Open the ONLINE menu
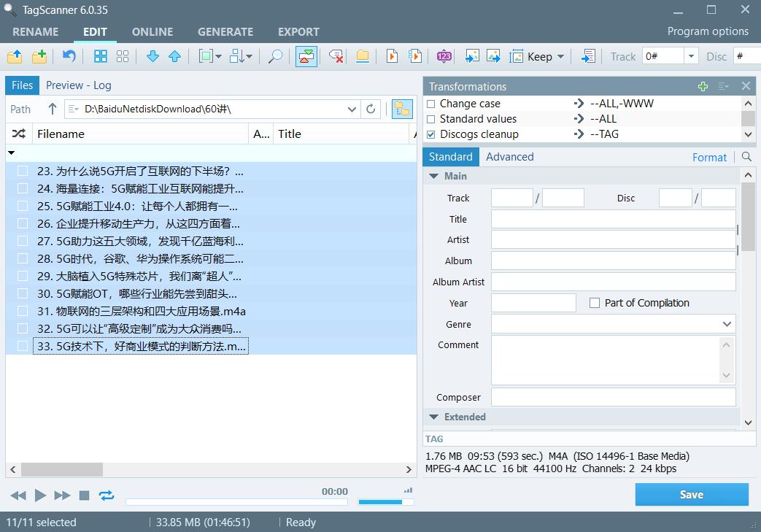The height and width of the screenshot is (532, 761). 152,31
